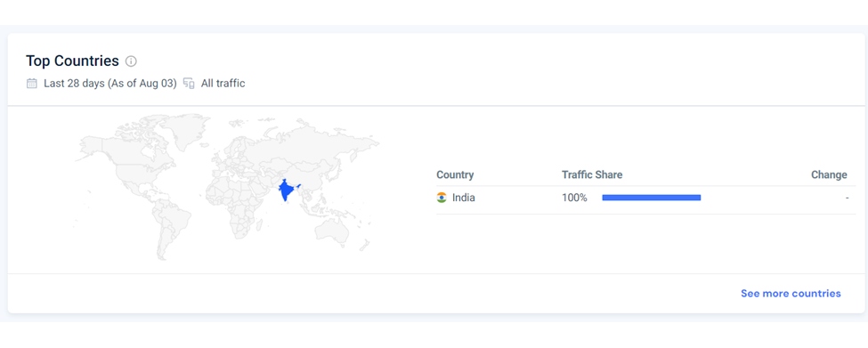Select the Last 28 days date text
The height and width of the screenshot is (348, 868).
click(x=110, y=84)
